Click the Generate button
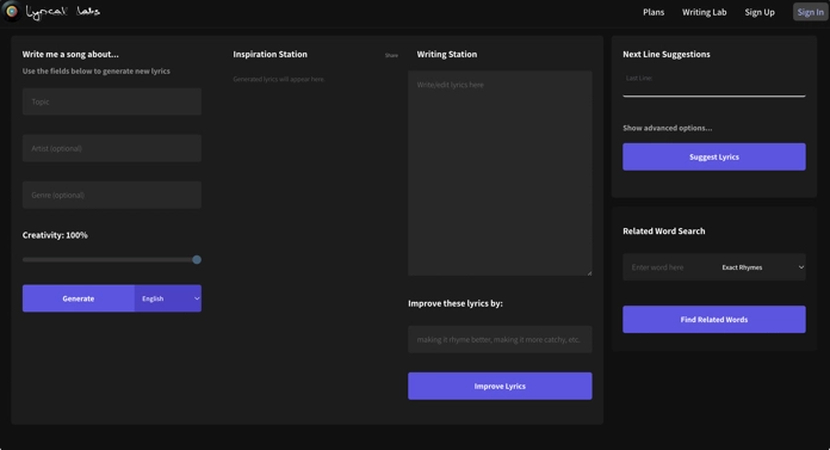The image size is (830, 450). click(x=78, y=298)
